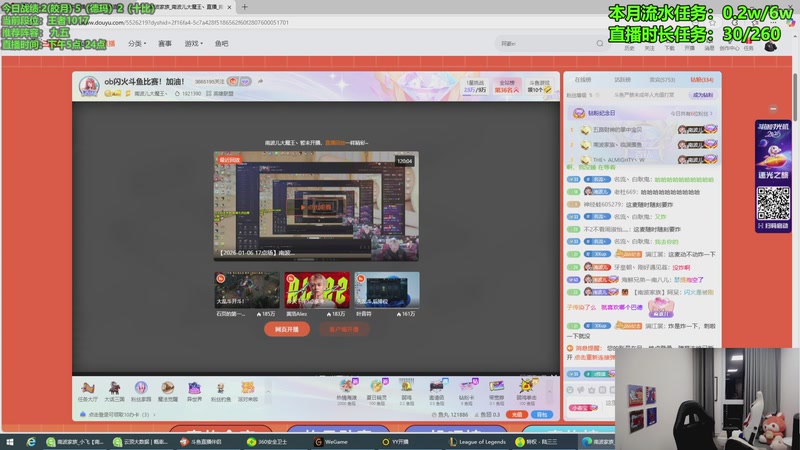The width and height of the screenshot is (800, 450).
Task: Open League of Legends from the taskbar
Action: 477,442
